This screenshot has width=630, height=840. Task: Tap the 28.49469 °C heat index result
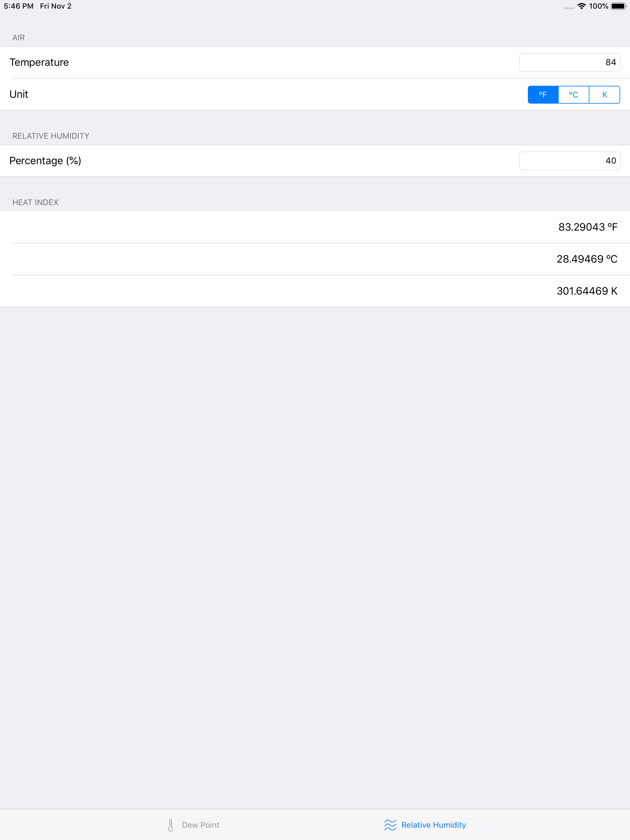pos(587,259)
